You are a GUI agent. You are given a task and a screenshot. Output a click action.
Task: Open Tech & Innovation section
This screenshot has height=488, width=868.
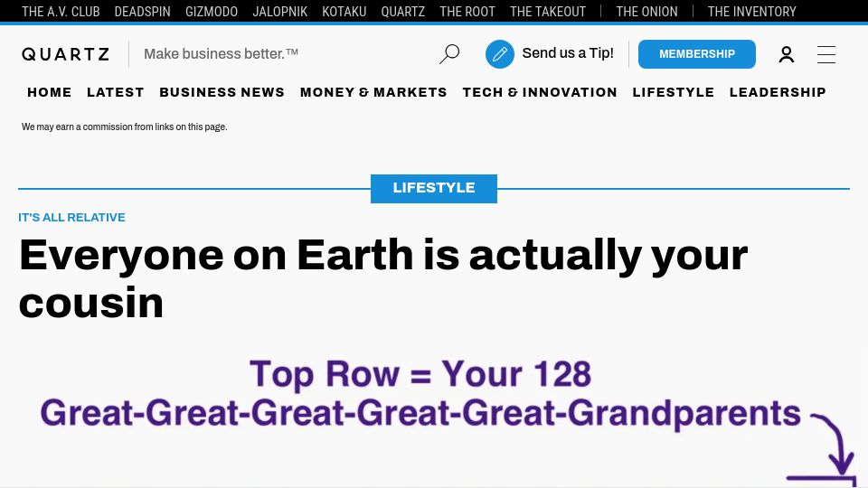540,92
